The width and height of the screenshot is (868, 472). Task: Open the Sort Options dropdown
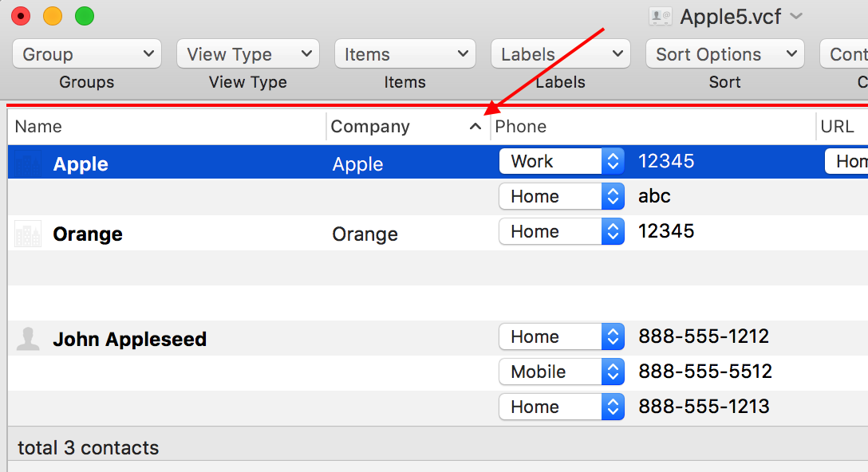tap(724, 54)
